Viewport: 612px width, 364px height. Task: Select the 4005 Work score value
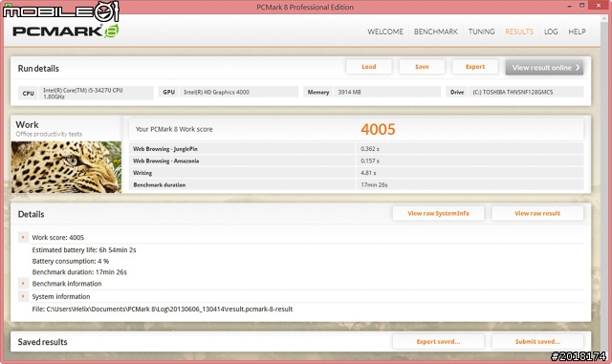pos(378,129)
